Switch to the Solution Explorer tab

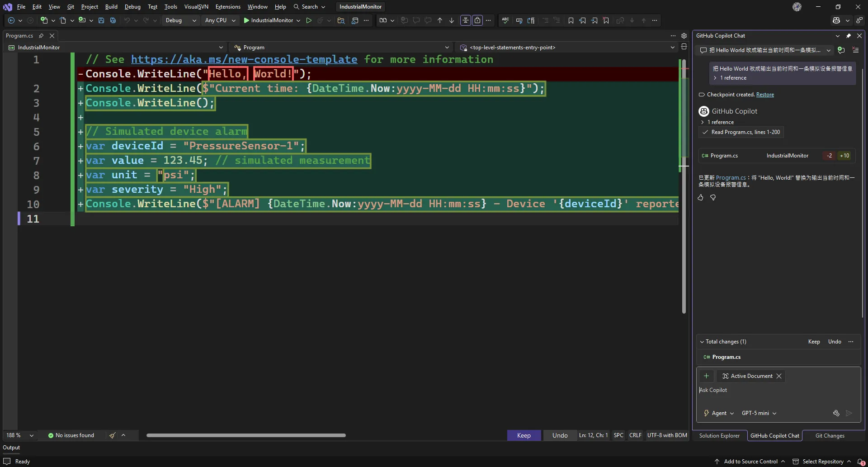coord(719,436)
